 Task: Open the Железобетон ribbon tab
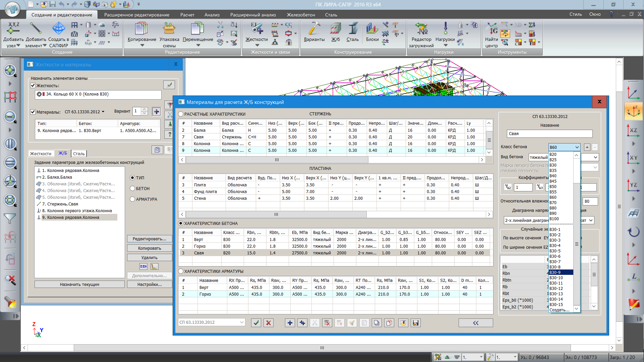coord(300,15)
